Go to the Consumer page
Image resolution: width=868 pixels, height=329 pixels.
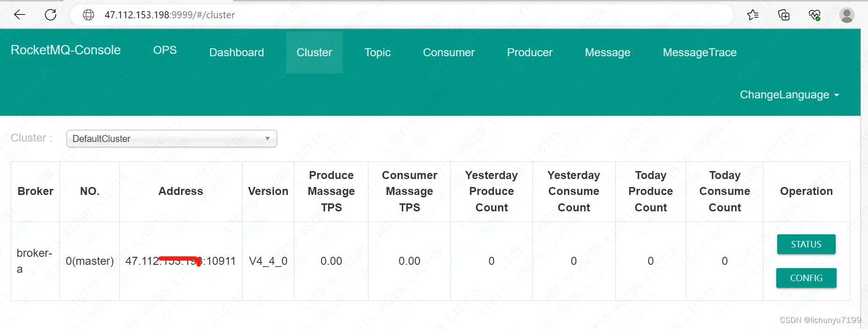(449, 52)
